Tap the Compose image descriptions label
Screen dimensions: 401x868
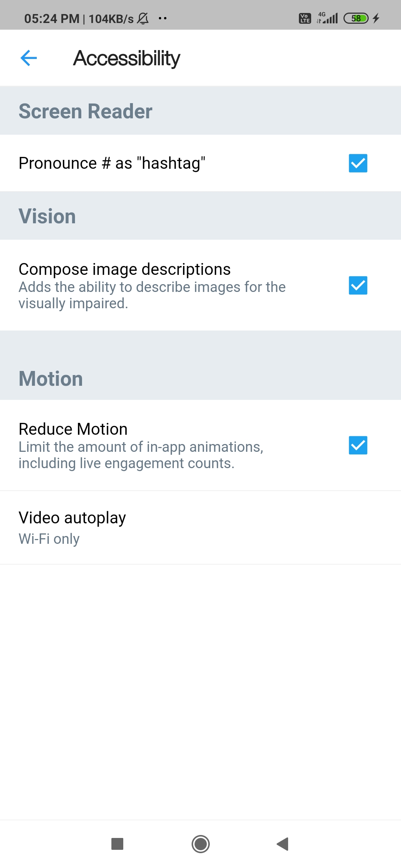tap(125, 269)
